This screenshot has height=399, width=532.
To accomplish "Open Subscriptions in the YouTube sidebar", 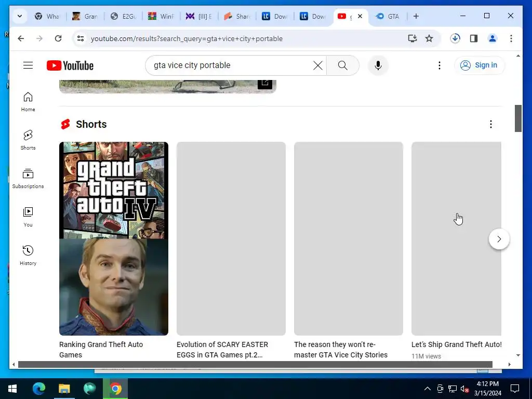I will [28, 179].
